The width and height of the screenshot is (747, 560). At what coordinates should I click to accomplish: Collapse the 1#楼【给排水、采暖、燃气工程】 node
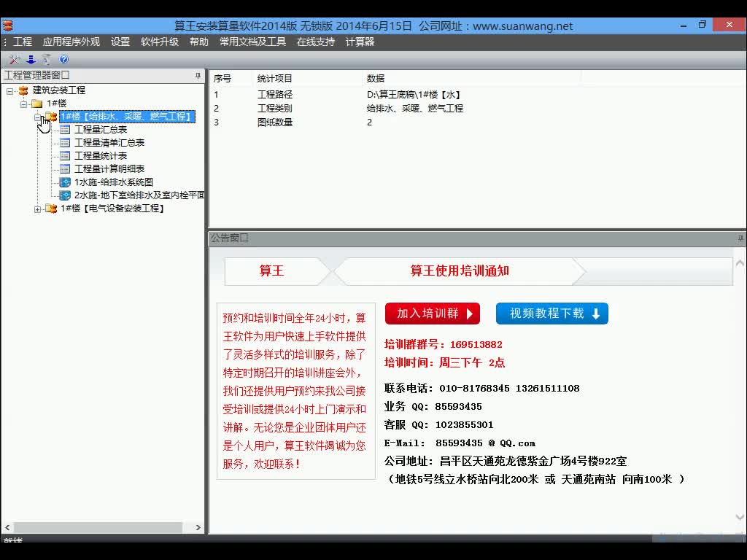(x=38, y=117)
